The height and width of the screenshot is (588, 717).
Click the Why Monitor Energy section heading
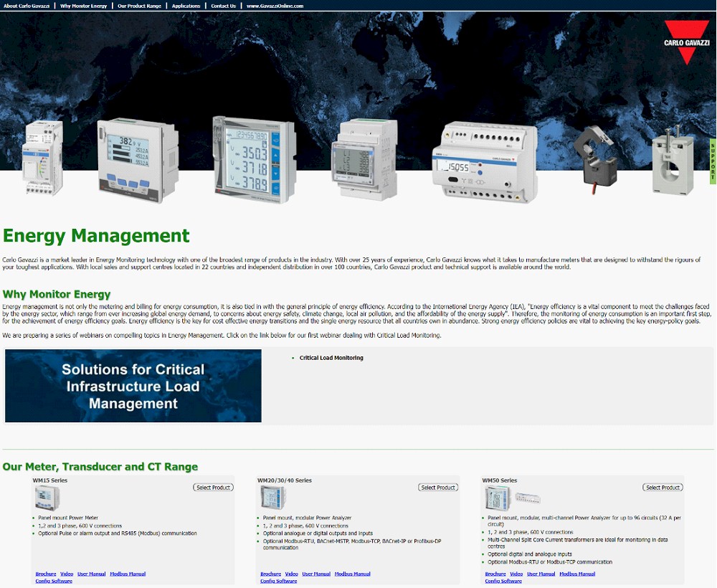pos(57,294)
